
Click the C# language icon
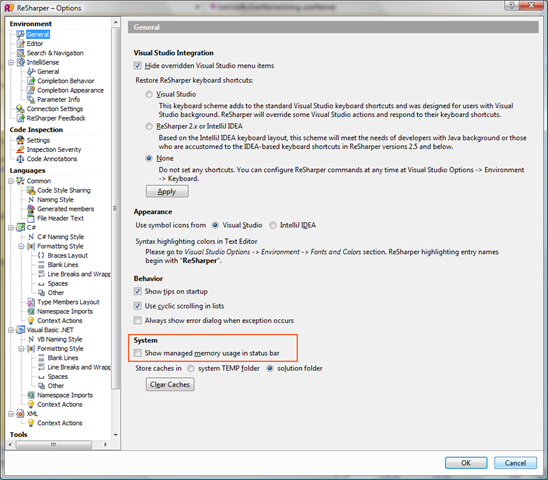pyautogui.click(x=21, y=228)
